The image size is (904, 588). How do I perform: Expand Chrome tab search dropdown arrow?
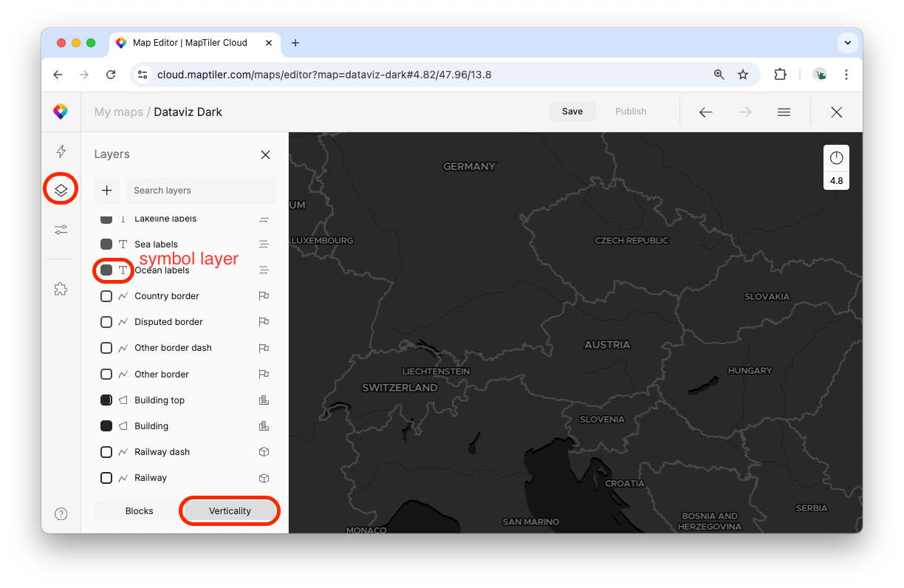(847, 43)
